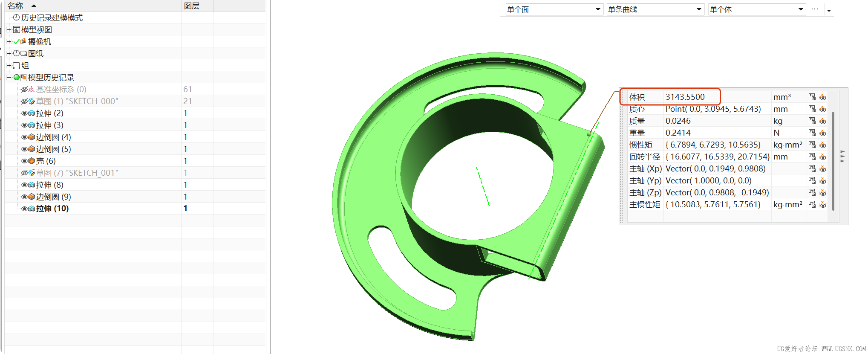Click the 主惯性矩 values cell
The image size is (868, 354).
tap(717, 205)
